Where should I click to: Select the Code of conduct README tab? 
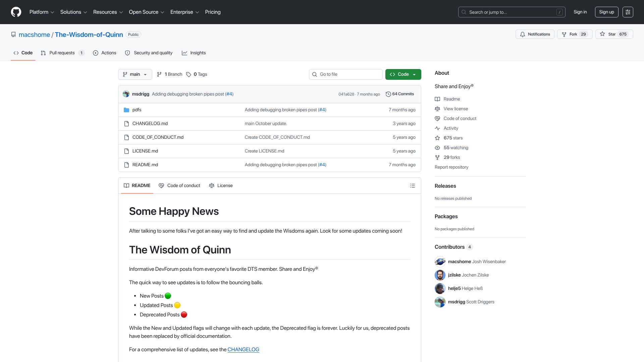[179, 186]
